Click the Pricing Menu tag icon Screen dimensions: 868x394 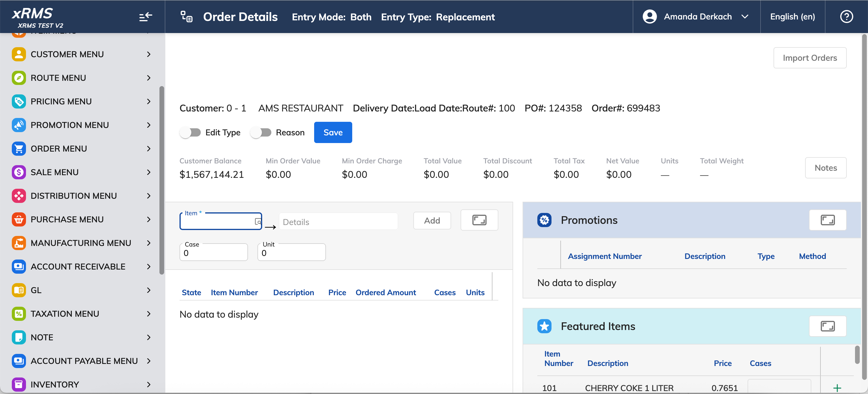tap(19, 101)
